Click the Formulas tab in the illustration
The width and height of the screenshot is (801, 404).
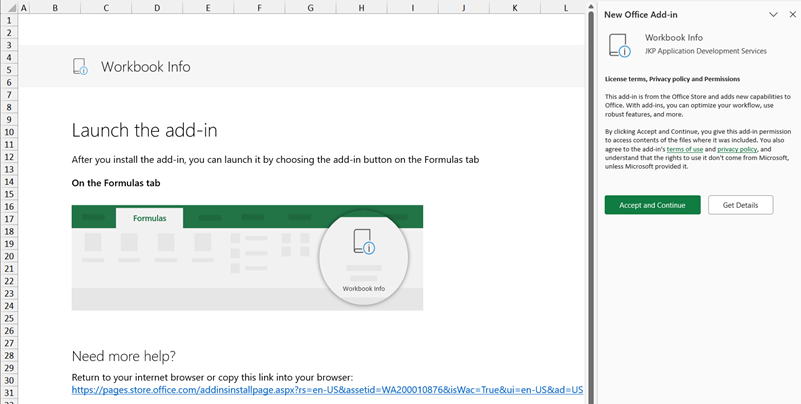149,218
